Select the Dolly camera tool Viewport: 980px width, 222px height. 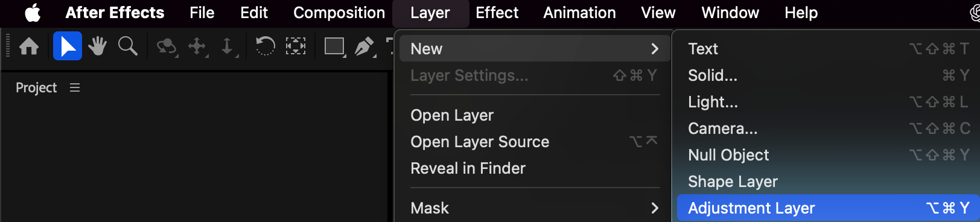tap(227, 46)
